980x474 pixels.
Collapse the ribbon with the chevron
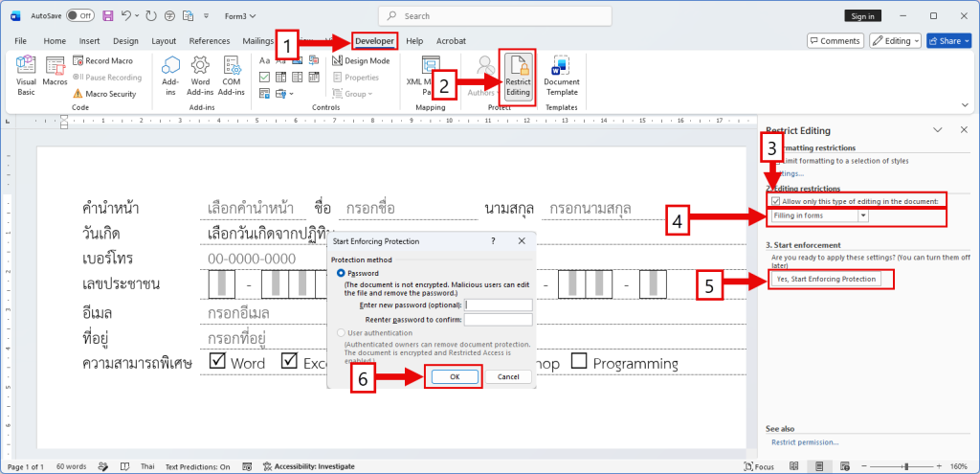click(965, 105)
